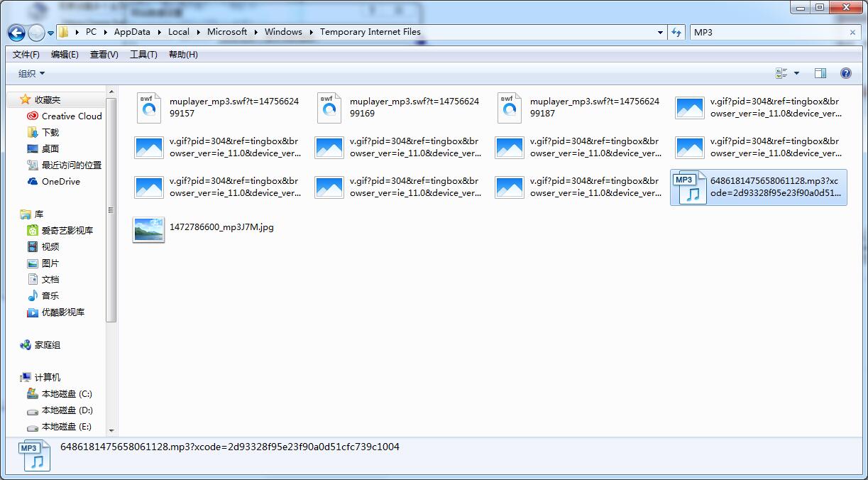Click MP3 icon in details pane
The width and height of the screenshot is (868, 480).
click(34, 456)
